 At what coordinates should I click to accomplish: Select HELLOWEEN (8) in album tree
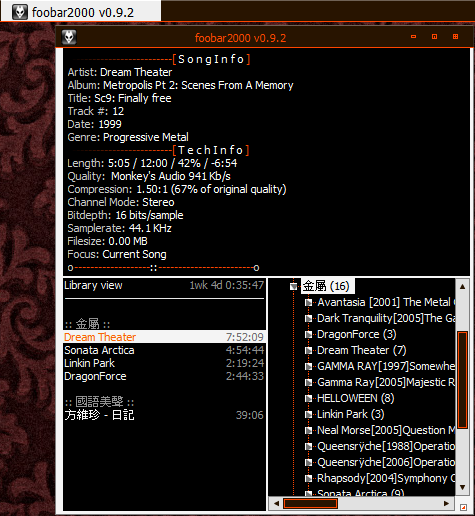pyautogui.click(x=355, y=398)
